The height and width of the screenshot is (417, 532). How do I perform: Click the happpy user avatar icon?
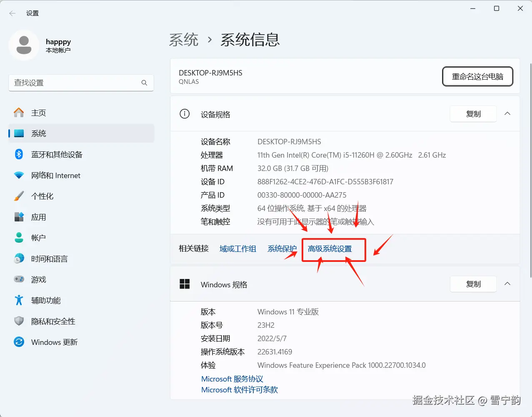(24, 45)
